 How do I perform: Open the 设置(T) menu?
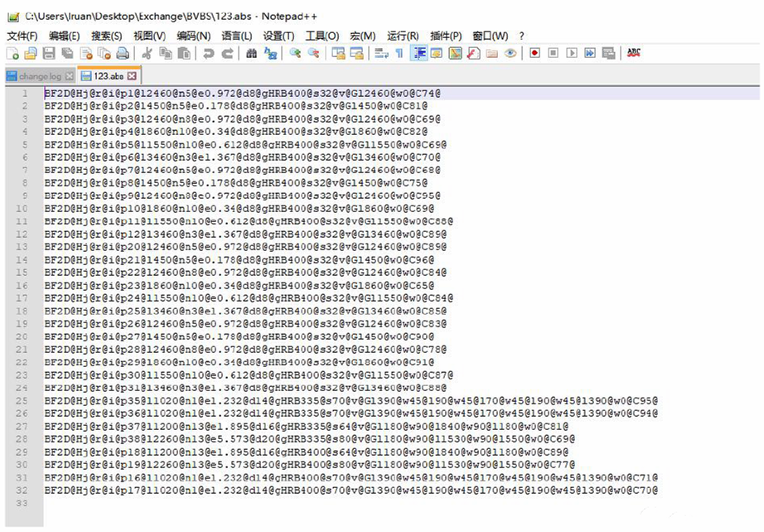278,36
